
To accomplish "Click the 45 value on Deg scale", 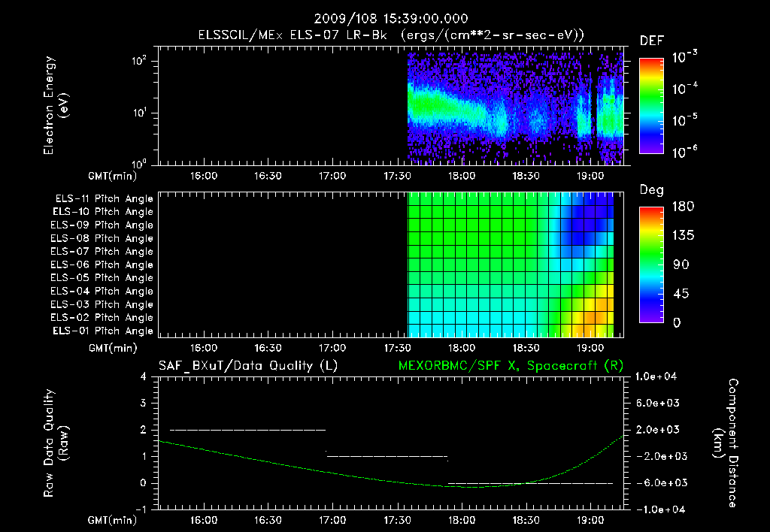I will coord(681,294).
